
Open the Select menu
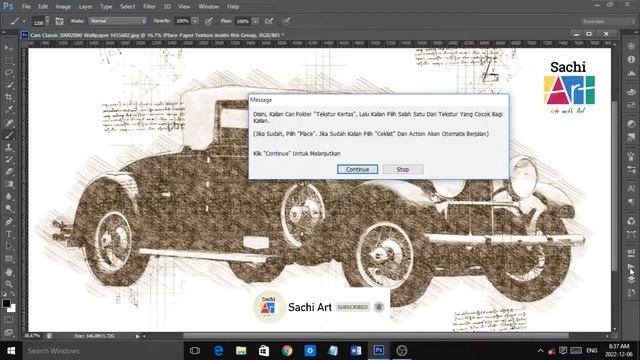(127, 7)
